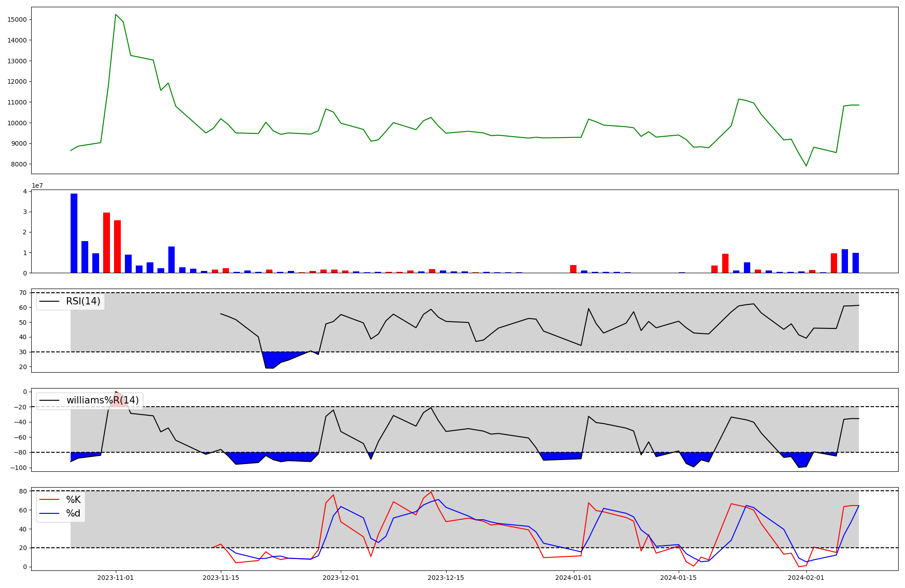Viewport: 905px width, 588px height.
Task: Click the 2023-12-01 date axis label
Action: coord(341,578)
